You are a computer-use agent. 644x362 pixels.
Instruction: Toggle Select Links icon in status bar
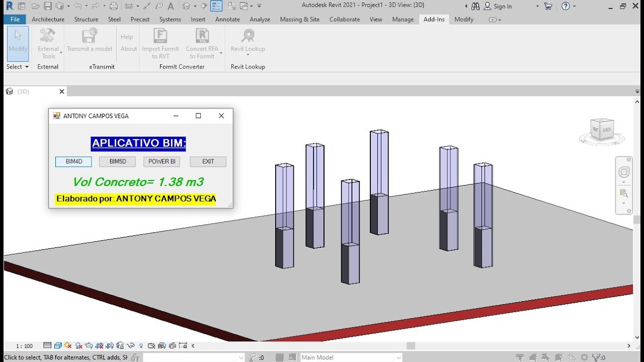coord(520,357)
